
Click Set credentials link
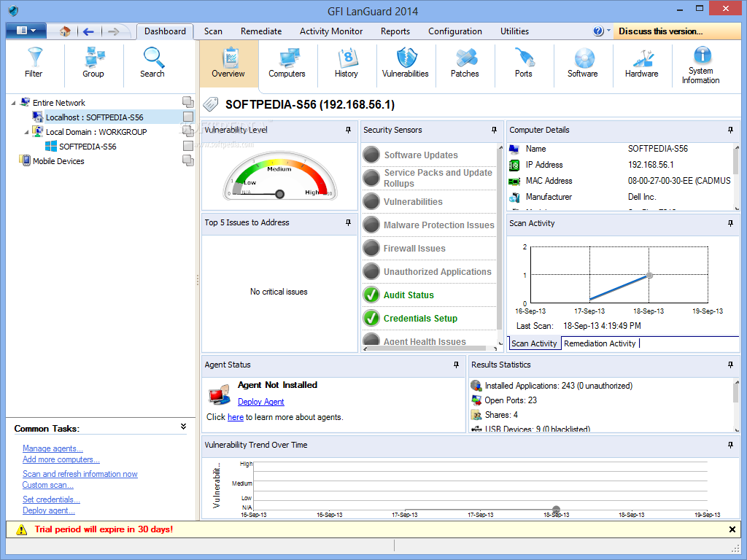(x=51, y=499)
